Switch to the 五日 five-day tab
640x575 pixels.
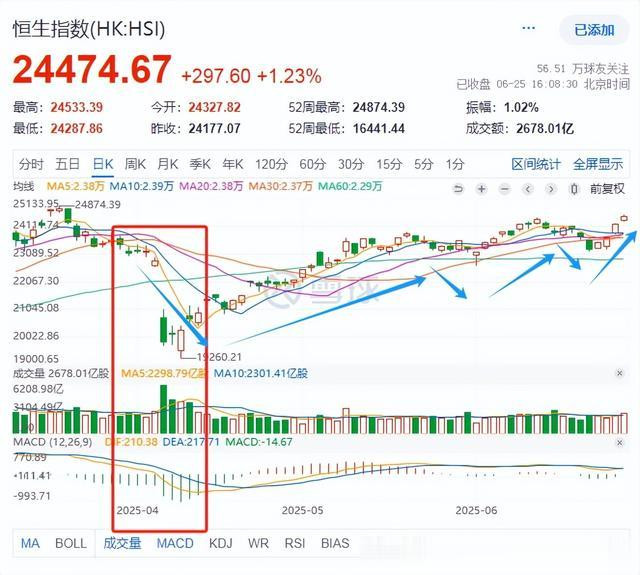click(x=67, y=164)
